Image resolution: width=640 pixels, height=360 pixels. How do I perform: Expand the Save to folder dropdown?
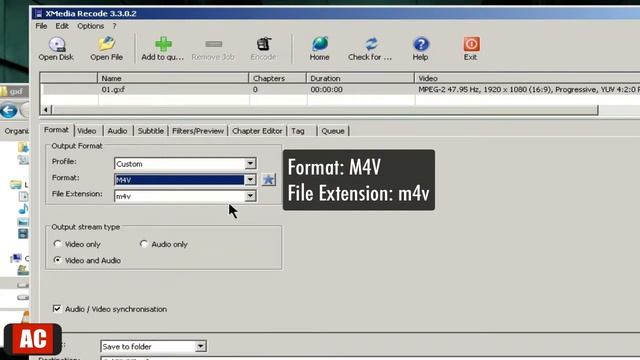coord(200,346)
